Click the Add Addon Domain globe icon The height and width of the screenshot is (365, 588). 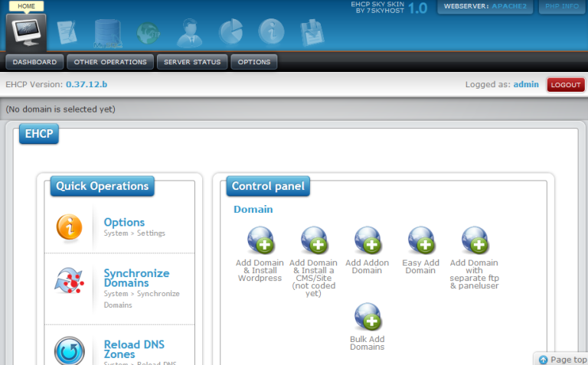(x=367, y=240)
